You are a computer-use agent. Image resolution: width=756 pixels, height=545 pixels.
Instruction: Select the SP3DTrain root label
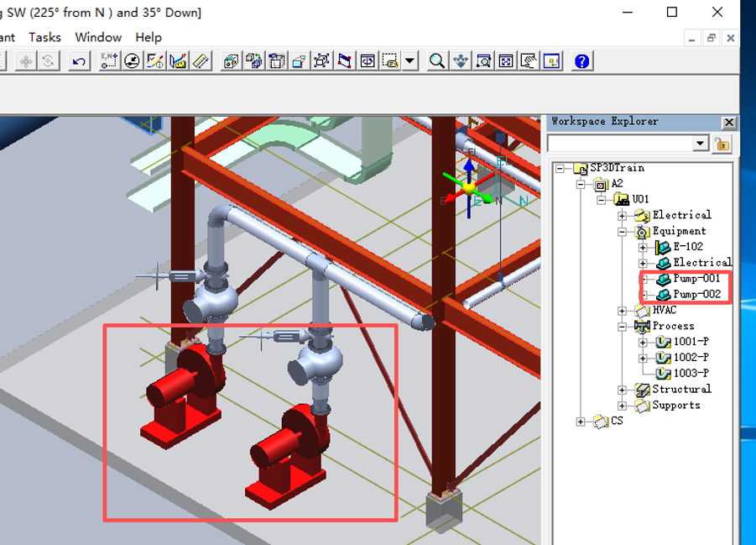click(618, 168)
